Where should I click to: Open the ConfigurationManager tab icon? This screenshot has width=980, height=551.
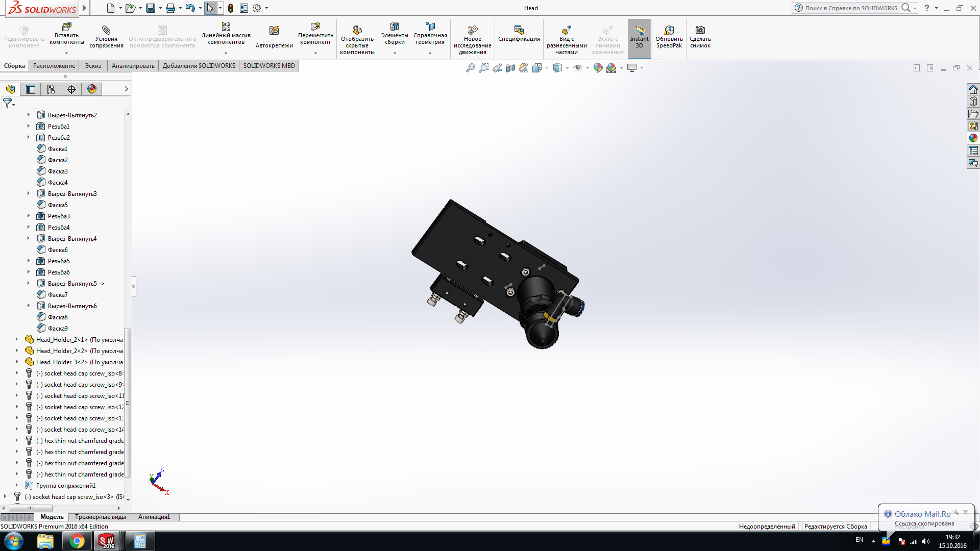click(51, 89)
